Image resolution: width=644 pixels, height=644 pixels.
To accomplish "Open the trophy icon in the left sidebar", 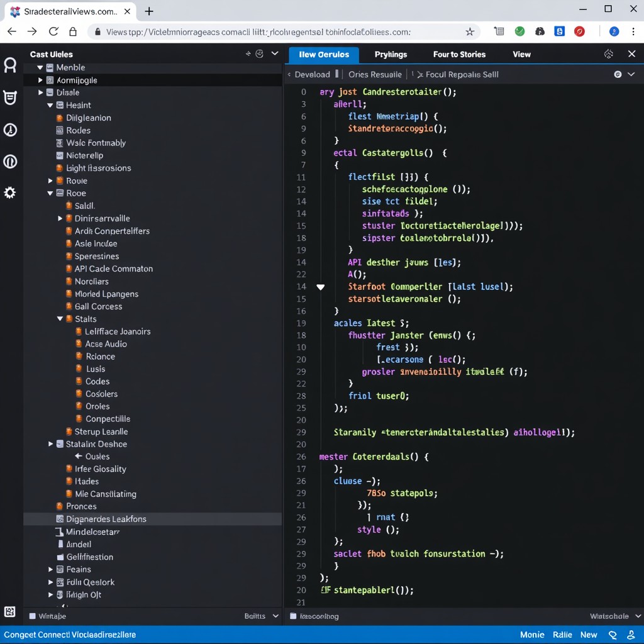I will click(x=9, y=97).
